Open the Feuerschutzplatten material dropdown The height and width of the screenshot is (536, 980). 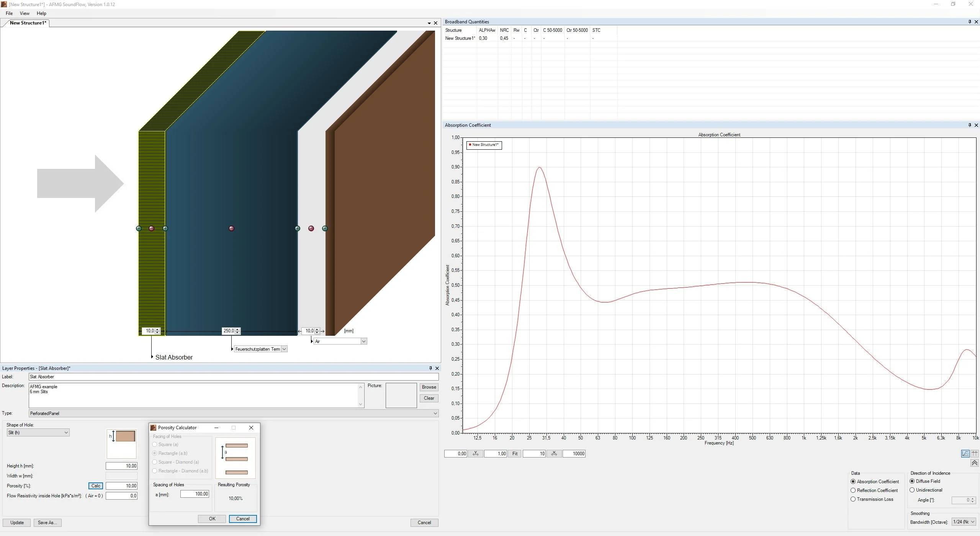click(x=260, y=349)
